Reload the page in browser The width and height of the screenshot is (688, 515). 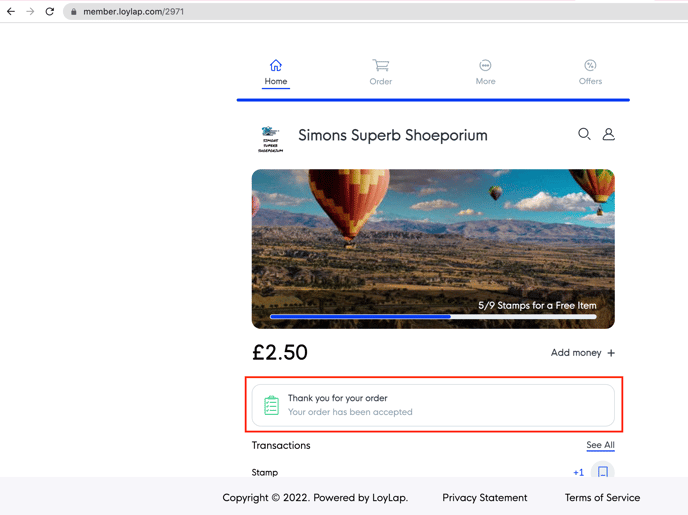point(49,11)
